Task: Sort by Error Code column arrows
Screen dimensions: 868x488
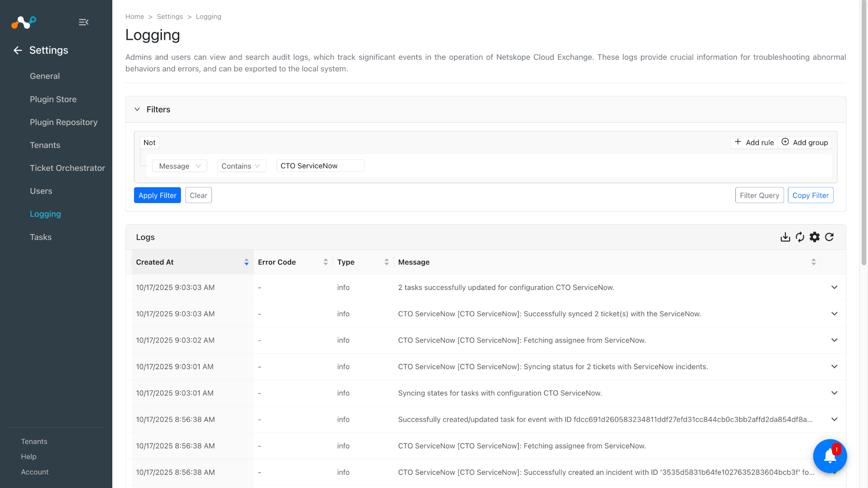Action: coord(325,262)
